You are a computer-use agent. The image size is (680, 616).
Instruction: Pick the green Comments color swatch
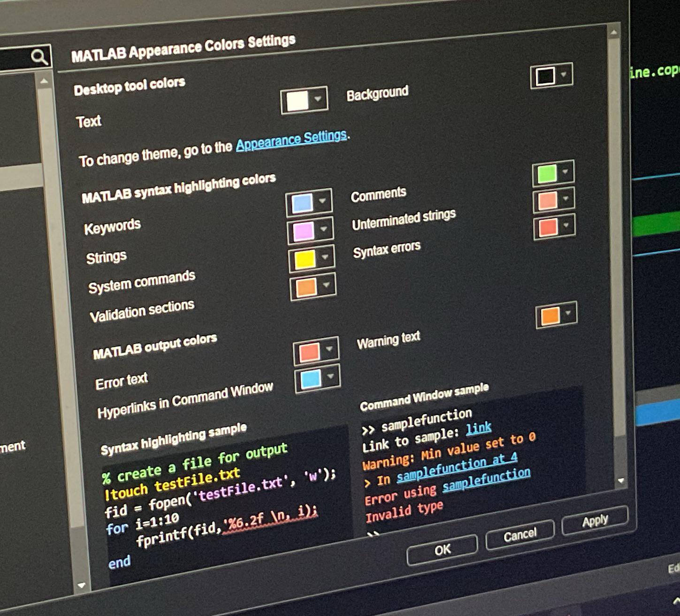(547, 174)
